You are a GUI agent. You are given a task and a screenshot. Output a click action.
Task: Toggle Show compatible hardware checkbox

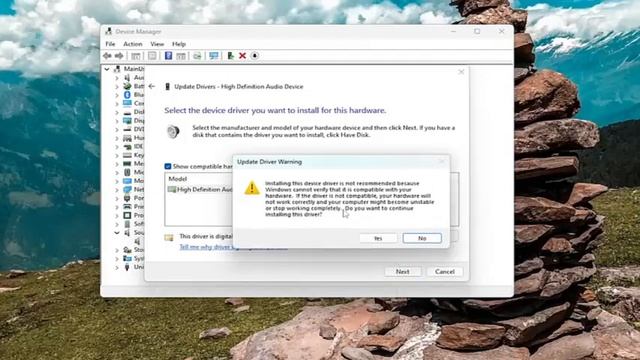pyautogui.click(x=168, y=166)
